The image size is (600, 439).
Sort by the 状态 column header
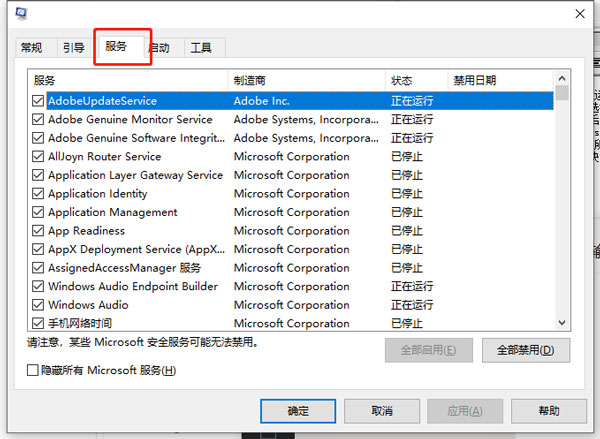(x=416, y=80)
